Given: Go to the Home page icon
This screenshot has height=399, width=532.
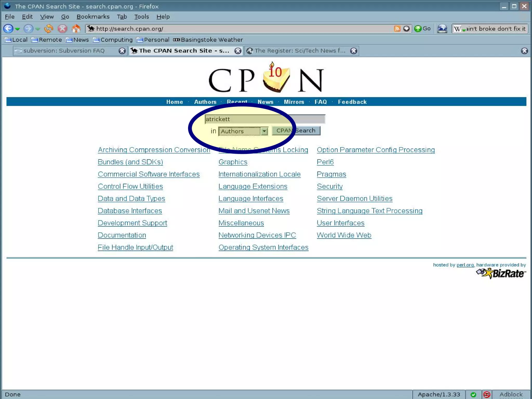Looking at the screenshot, I should click(76, 29).
